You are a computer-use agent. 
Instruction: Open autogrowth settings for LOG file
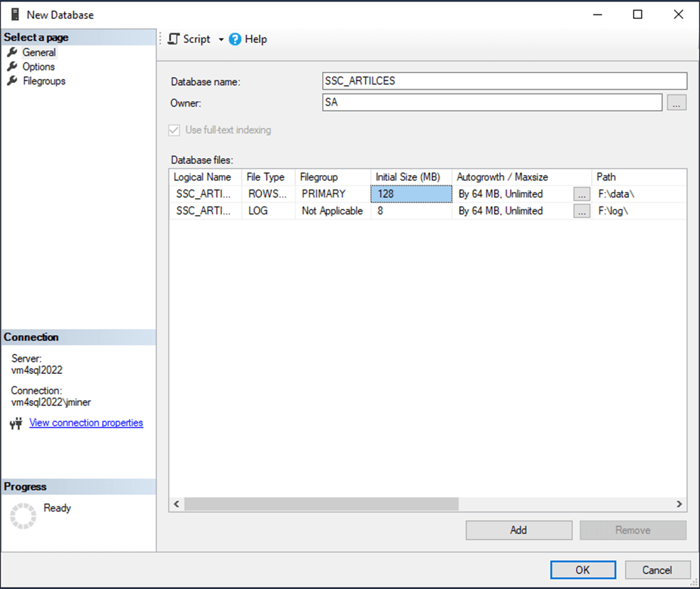[582, 211]
